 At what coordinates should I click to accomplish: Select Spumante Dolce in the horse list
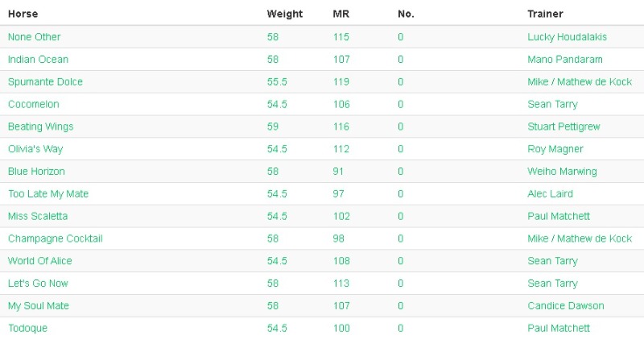click(x=45, y=82)
